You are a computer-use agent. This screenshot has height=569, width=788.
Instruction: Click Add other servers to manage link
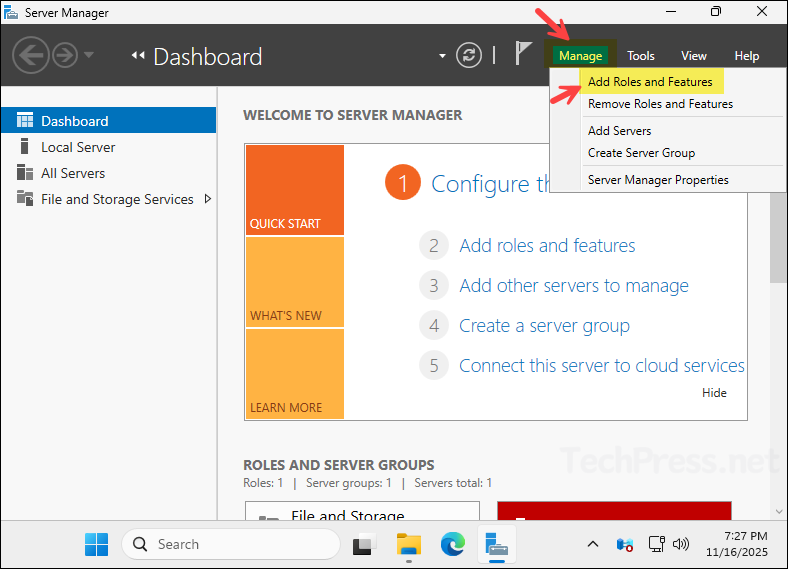574,286
